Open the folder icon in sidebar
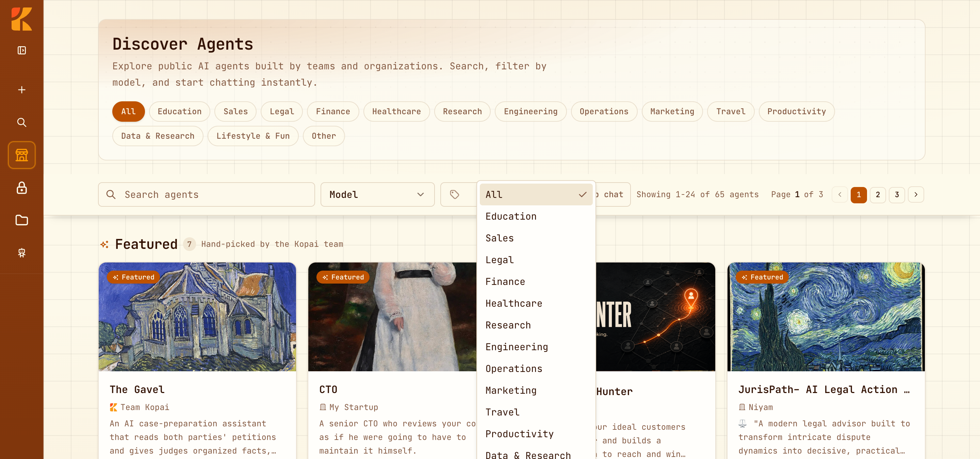Image resolution: width=980 pixels, height=459 pixels. [x=22, y=220]
